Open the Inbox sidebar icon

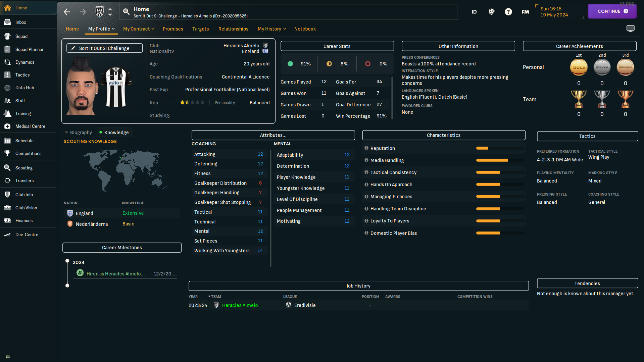7,22
